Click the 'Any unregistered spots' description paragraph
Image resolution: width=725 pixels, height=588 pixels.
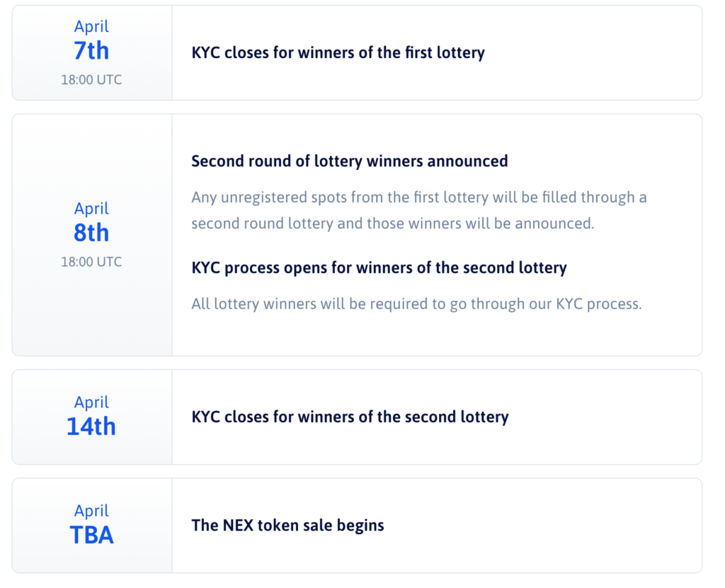point(419,210)
